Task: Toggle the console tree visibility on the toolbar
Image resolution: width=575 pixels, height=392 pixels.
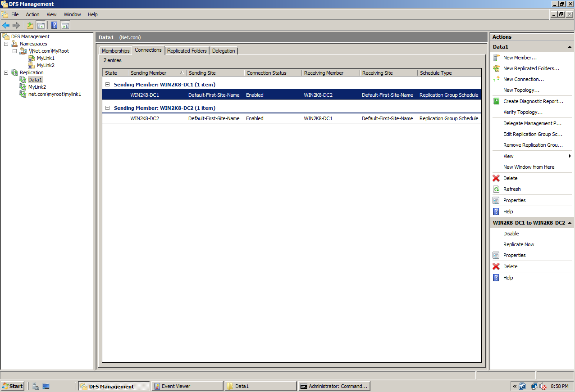Action: point(41,25)
